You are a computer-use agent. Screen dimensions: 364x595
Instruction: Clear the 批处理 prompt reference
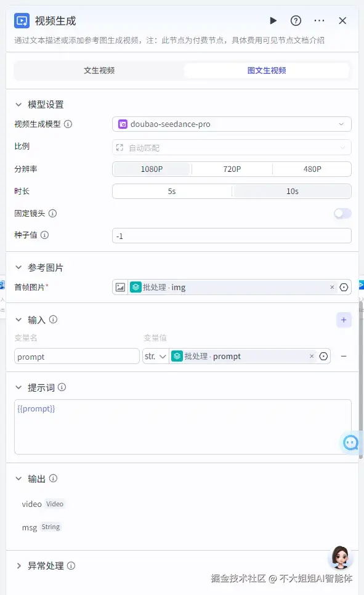tap(312, 356)
